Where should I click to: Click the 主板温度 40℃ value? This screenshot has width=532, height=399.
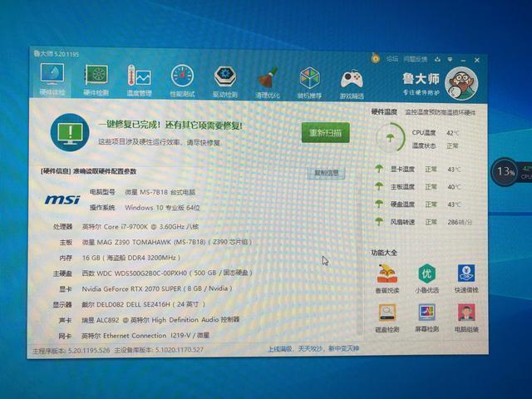click(x=454, y=187)
